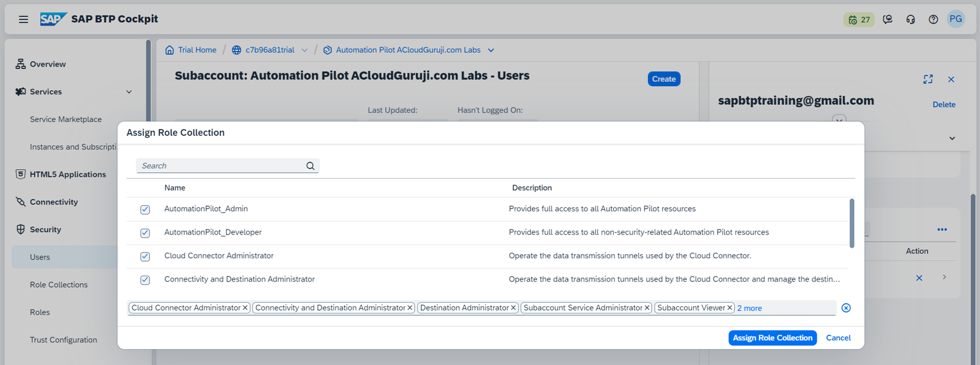Open Role Collections in sidebar

(59, 285)
